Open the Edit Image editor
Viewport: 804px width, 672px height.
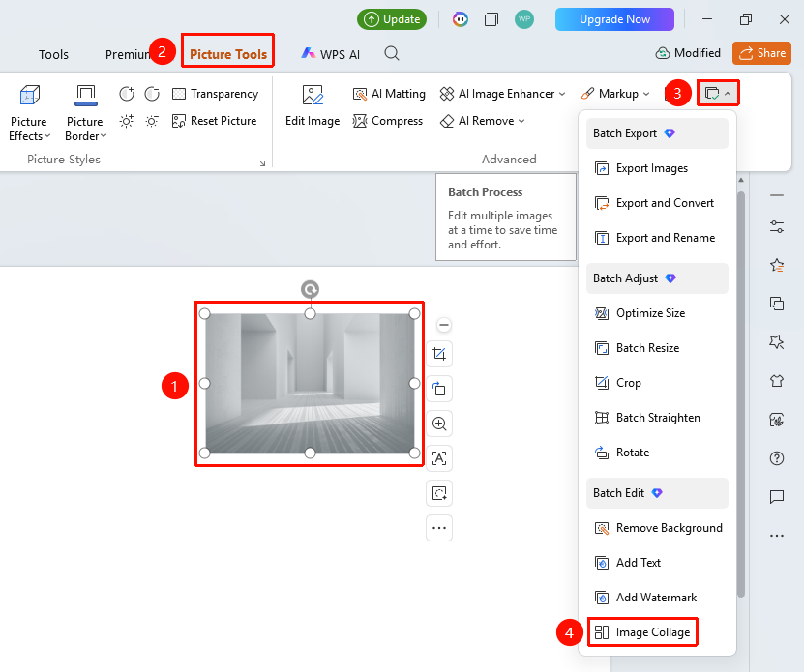tap(313, 106)
